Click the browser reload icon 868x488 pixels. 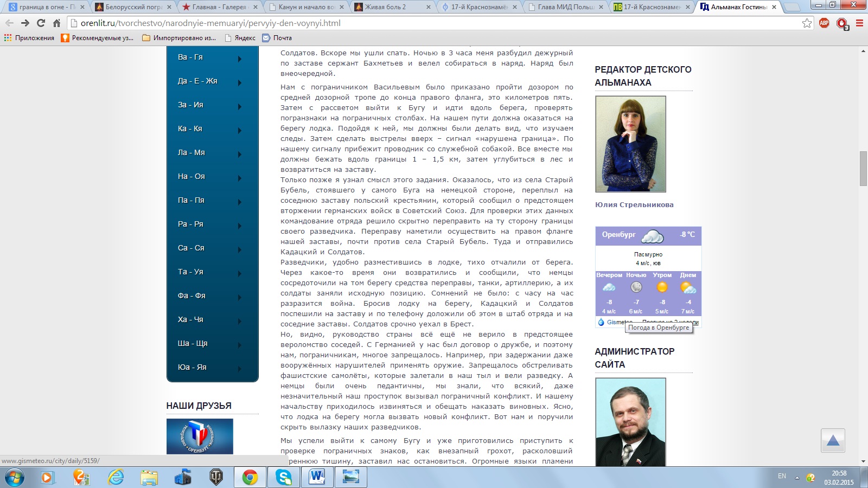tap(41, 23)
